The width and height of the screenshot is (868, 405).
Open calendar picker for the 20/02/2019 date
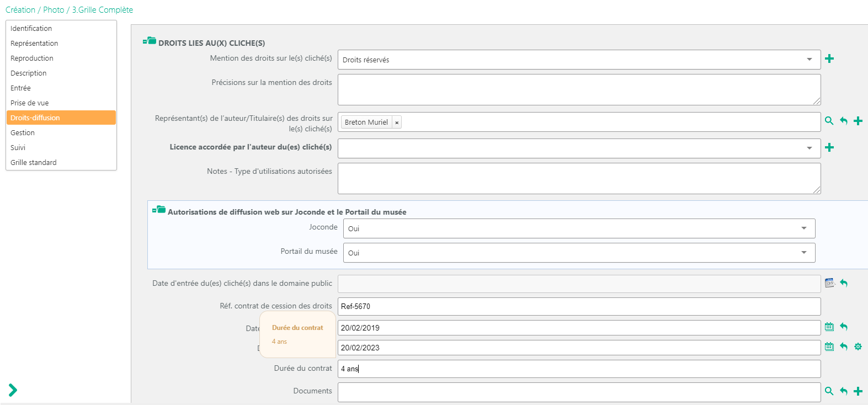829,327
